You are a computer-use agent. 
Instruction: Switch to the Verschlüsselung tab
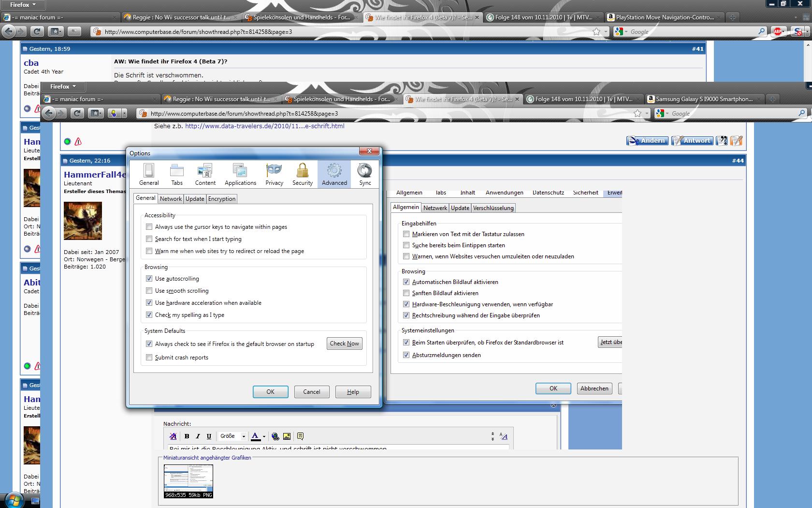point(493,208)
